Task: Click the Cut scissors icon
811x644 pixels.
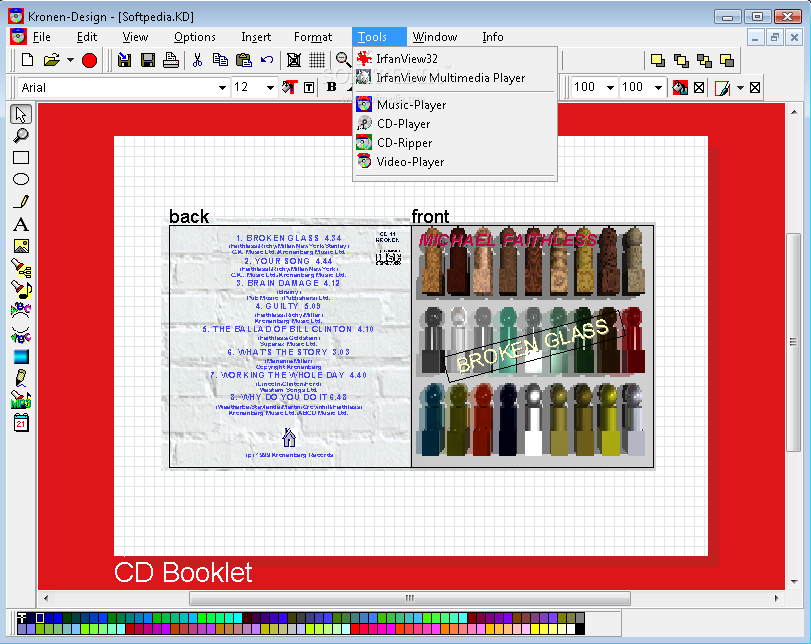Action: pyautogui.click(x=197, y=60)
